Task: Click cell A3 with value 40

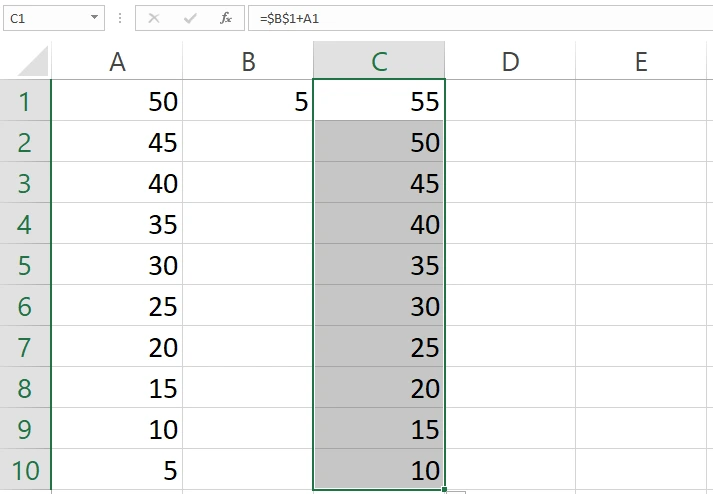Action: pyautogui.click(x=117, y=182)
